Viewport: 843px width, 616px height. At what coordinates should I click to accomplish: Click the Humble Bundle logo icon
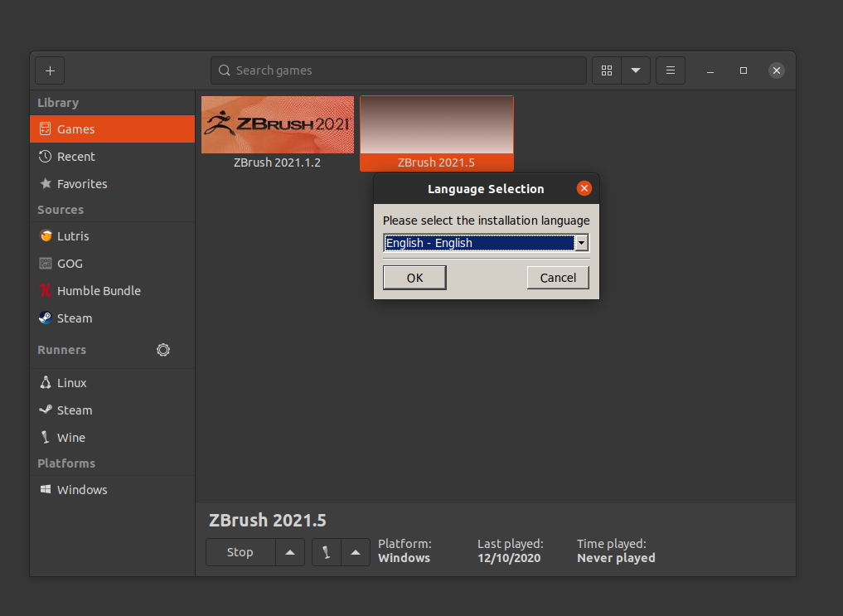click(x=46, y=291)
